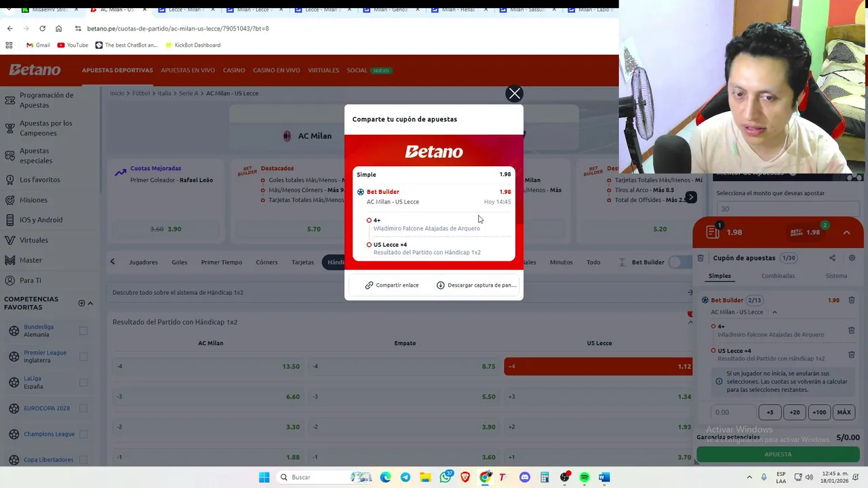Tick the Premier League Inglaterra checkbox
The image size is (868, 488).
pos(83,357)
